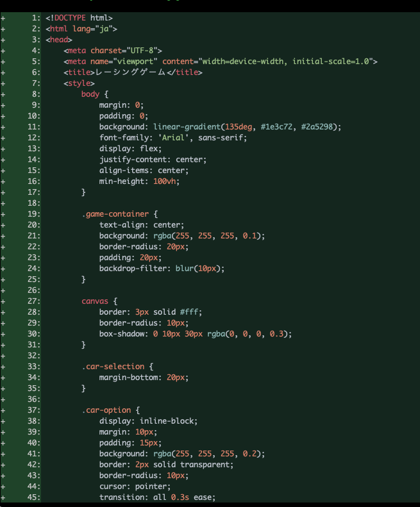Click line number 1 in the gutter
Screen dimensions: 420x507
[36, 18]
